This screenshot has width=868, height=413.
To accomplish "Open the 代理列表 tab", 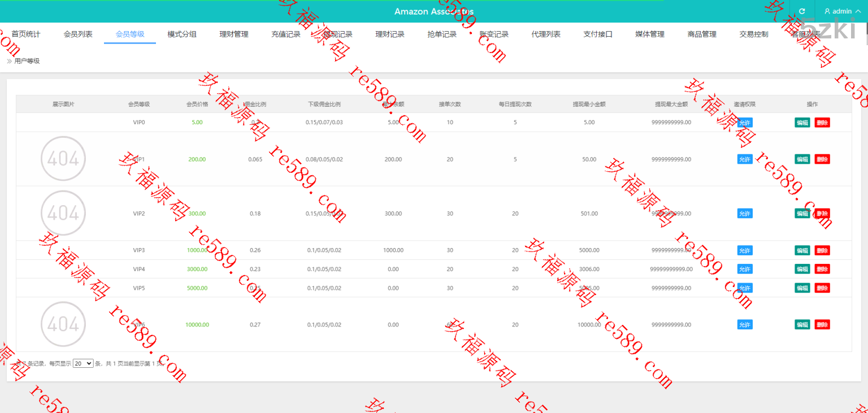I will coord(546,34).
